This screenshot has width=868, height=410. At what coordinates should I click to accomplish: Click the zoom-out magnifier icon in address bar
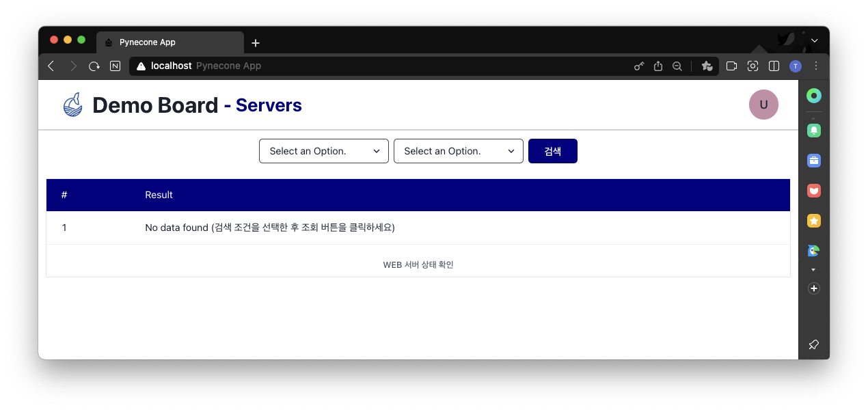pyautogui.click(x=677, y=66)
